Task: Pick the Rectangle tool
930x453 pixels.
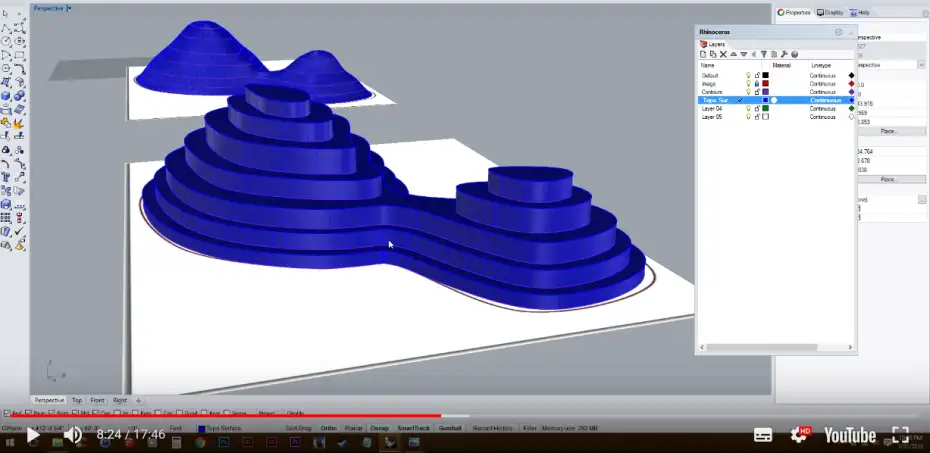Action: (x=20, y=55)
